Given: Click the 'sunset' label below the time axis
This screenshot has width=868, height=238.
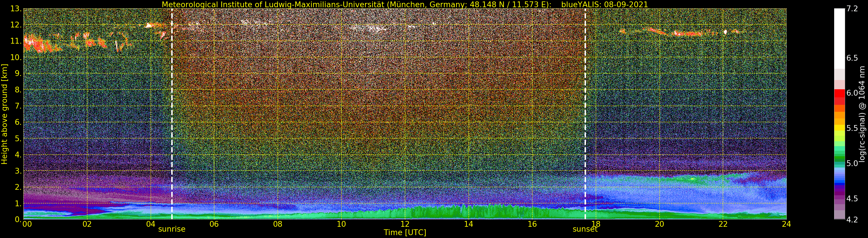Looking at the screenshot, I should 585,229.
